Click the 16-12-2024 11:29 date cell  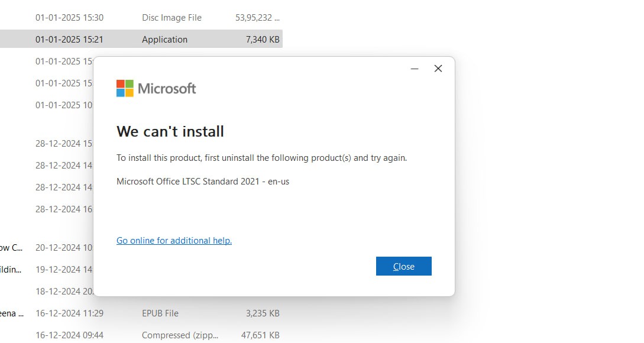(69, 313)
